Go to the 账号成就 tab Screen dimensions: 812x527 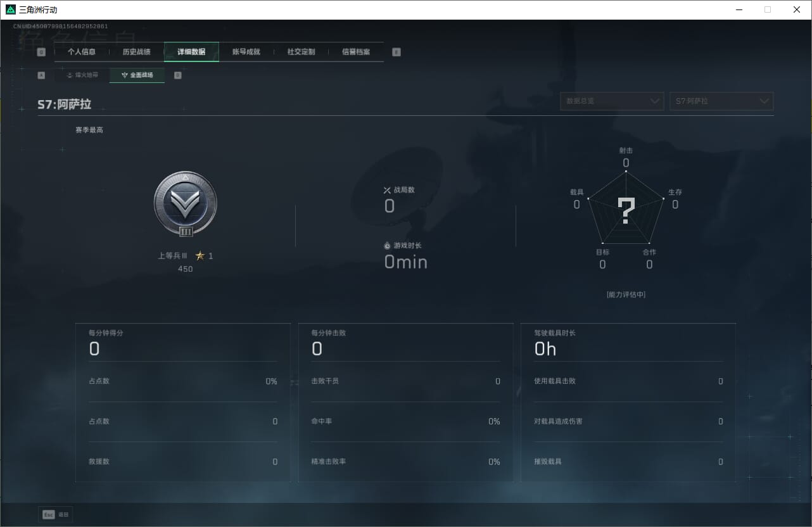click(246, 52)
